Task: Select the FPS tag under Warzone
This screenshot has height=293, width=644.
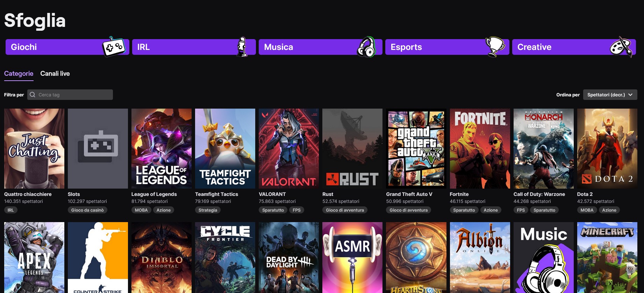Action: [521, 210]
